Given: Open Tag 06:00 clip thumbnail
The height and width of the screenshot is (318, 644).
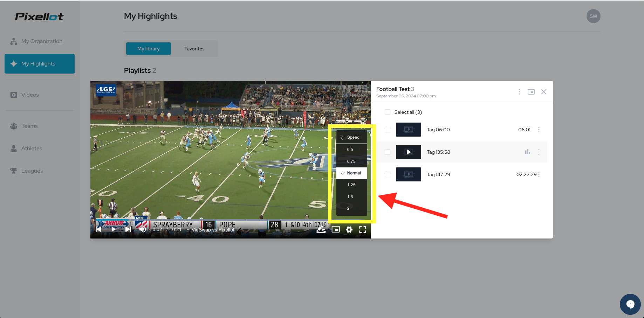Looking at the screenshot, I should 409,130.
